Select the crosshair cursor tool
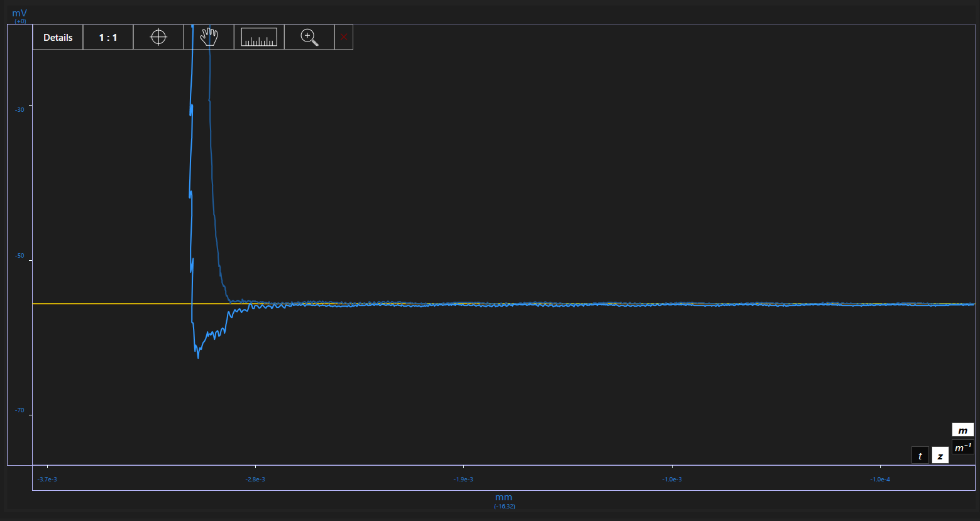The height and width of the screenshot is (521, 980). point(158,38)
